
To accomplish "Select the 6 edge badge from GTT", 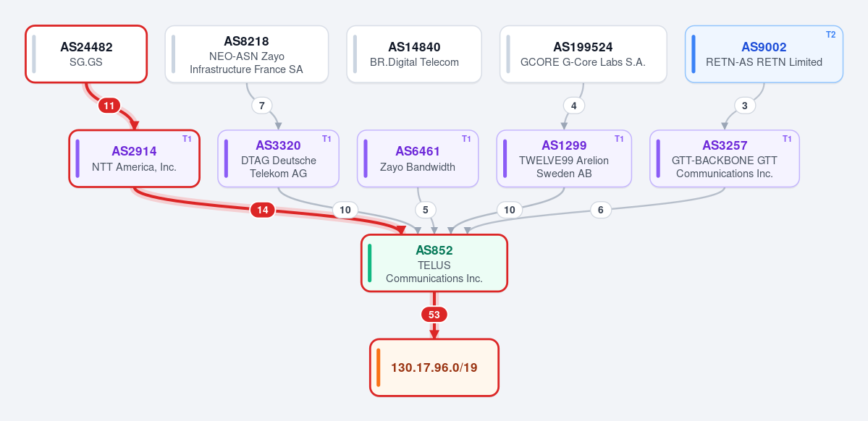I will coord(601,210).
